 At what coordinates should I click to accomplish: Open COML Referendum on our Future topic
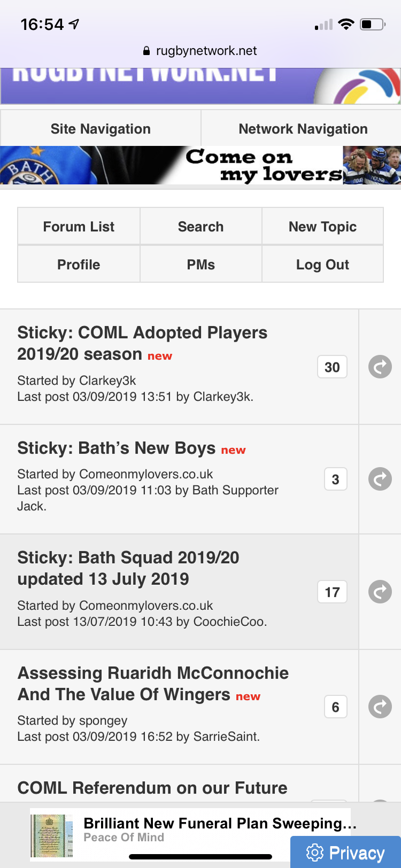pyautogui.click(x=152, y=788)
